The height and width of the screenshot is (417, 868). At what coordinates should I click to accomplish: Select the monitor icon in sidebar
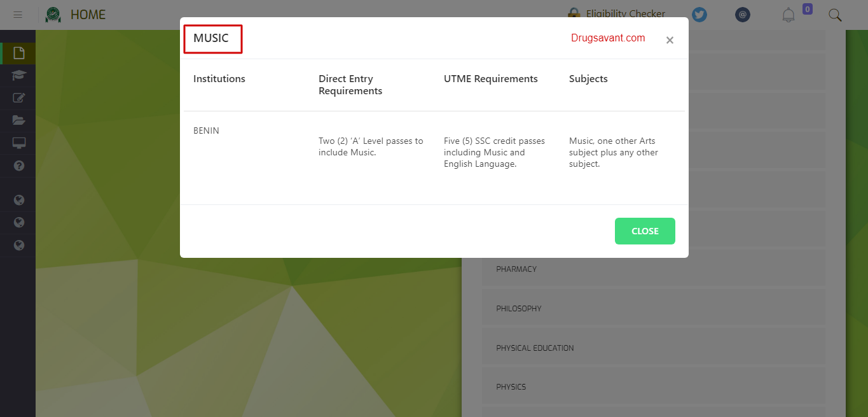[x=19, y=143]
